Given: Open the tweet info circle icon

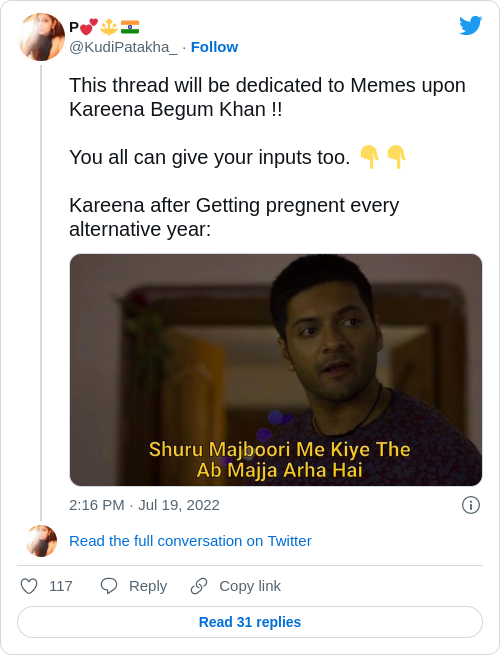Looking at the screenshot, I should 471,505.
